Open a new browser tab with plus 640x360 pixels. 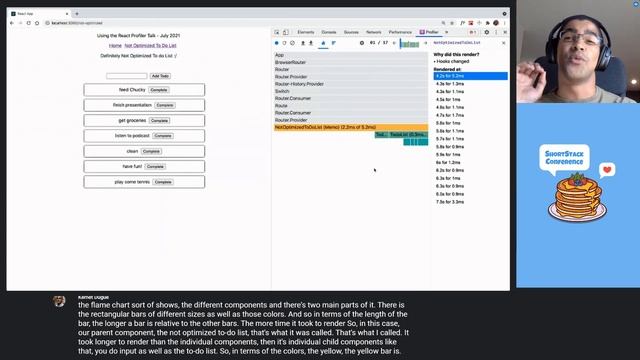click(77, 14)
